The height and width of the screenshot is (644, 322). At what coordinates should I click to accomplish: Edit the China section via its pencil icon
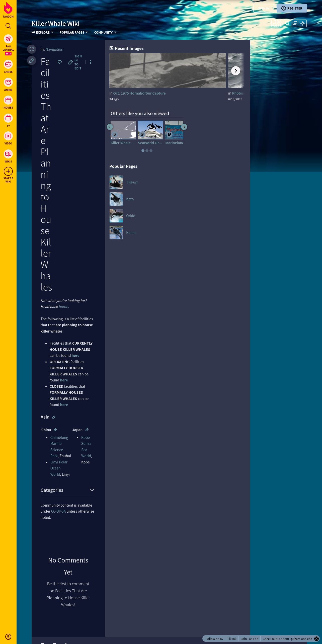(55, 430)
